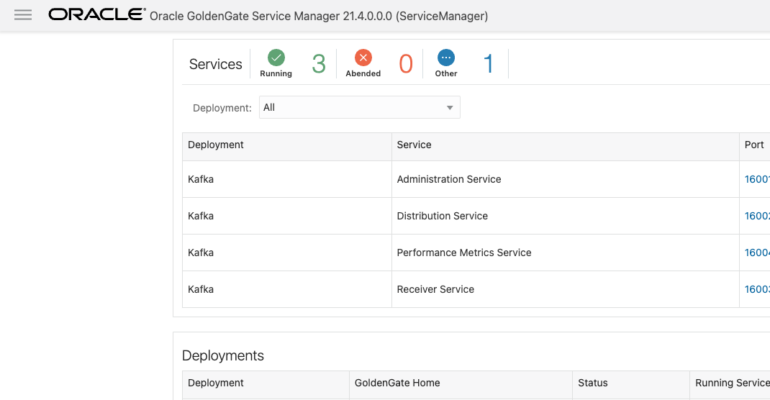770x400 pixels.
Task: Click the green Running status icon
Action: pyautogui.click(x=276, y=57)
